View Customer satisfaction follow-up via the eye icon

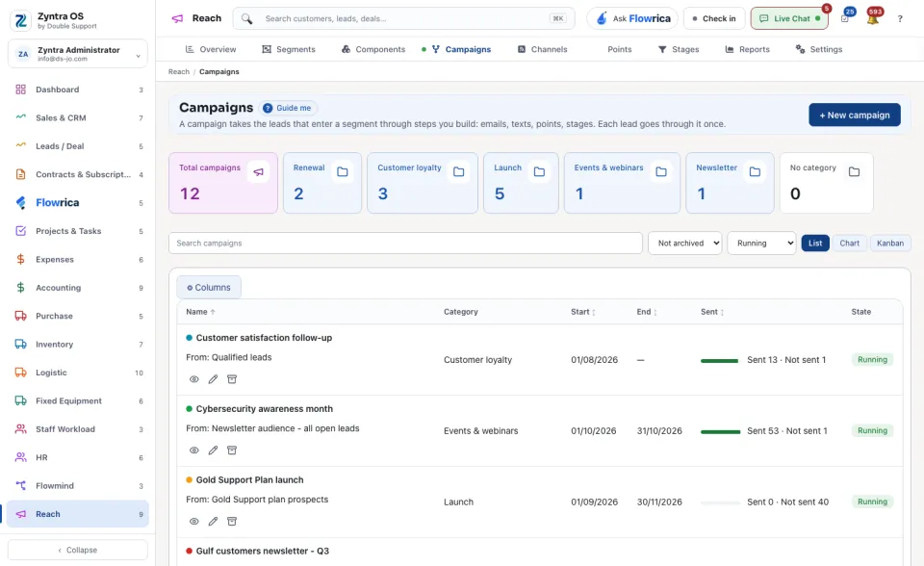pyautogui.click(x=193, y=379)
